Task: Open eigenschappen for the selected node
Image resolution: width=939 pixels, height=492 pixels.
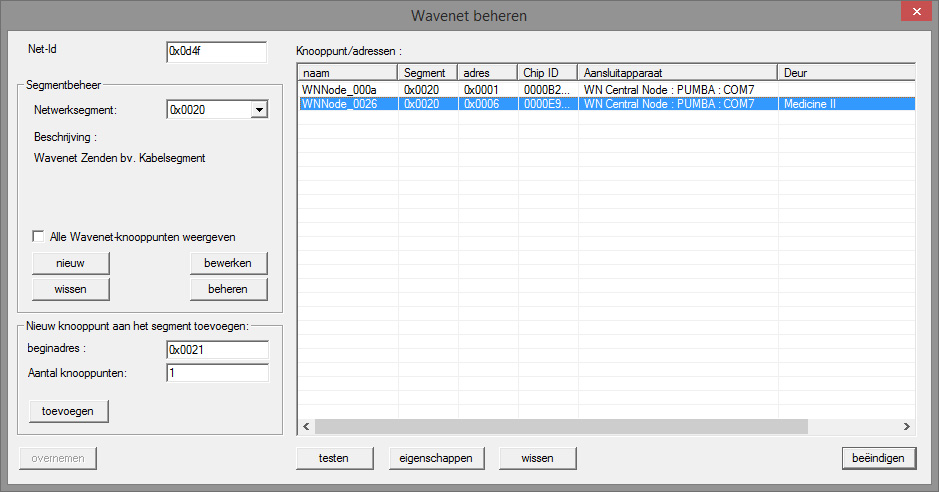Action: (429, 458)
